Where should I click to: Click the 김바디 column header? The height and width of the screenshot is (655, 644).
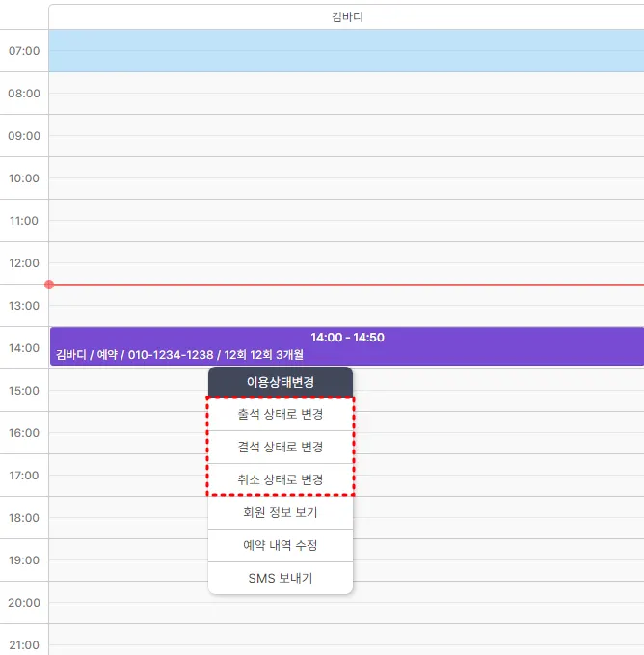point(347,17)
